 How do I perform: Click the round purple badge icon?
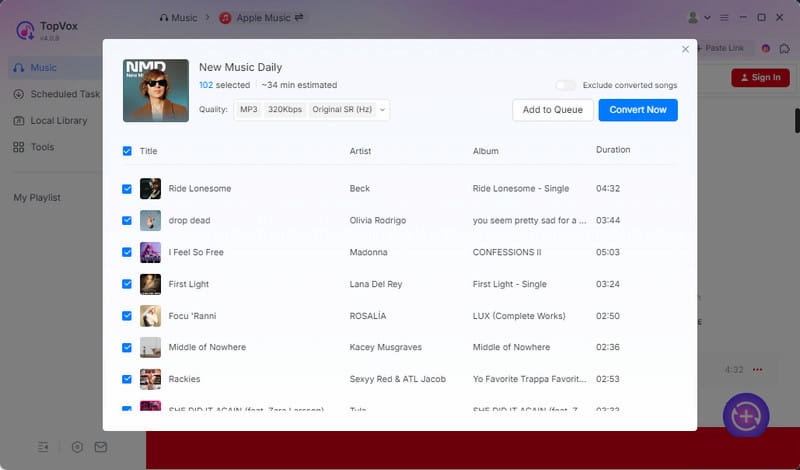click(765, 48)
